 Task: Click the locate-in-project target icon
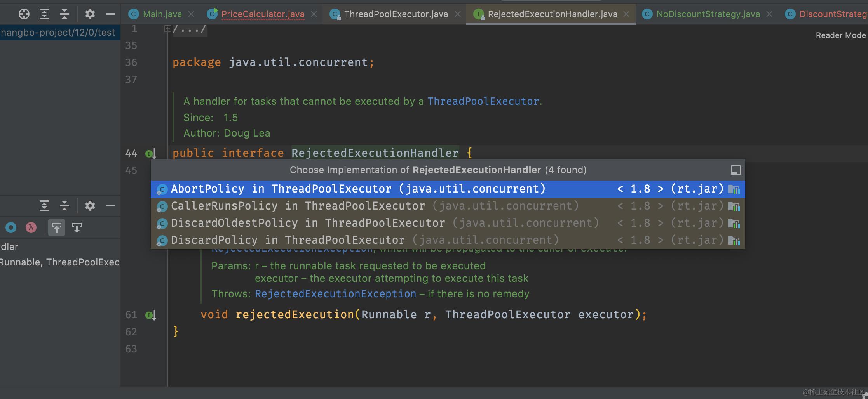(x=24, y=14)
